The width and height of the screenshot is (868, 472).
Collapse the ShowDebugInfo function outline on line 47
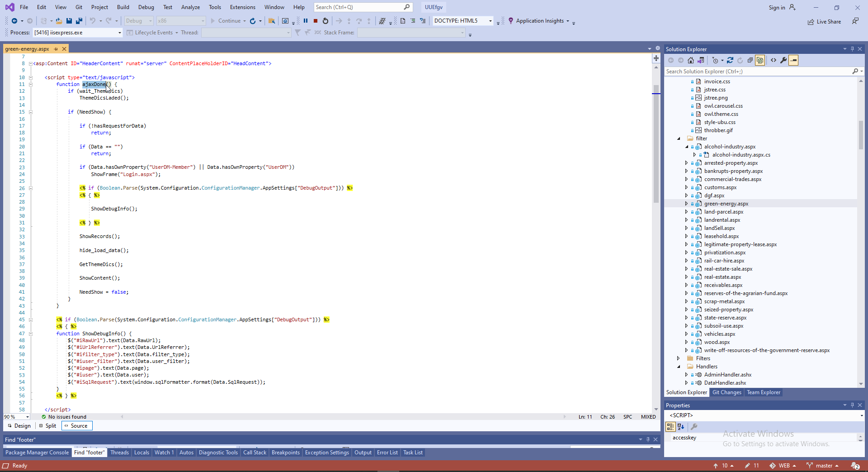[31, 334]
